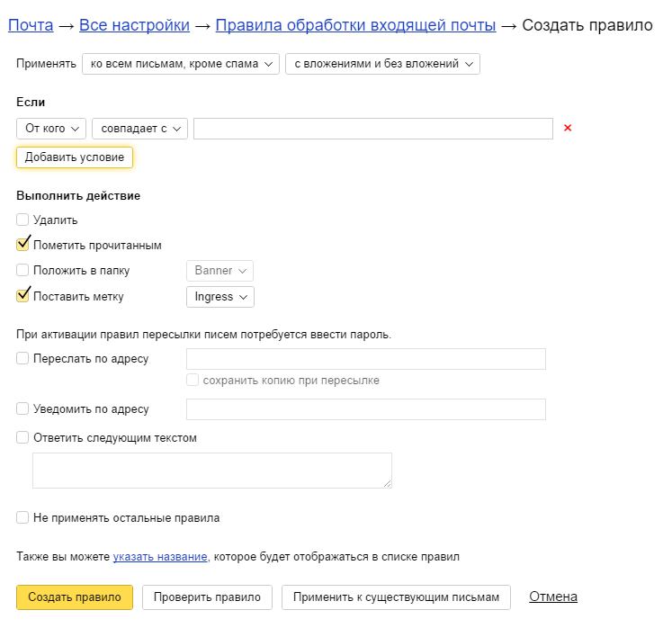
Task: Open the Ingress label dropdown
Action: [220, 296]
